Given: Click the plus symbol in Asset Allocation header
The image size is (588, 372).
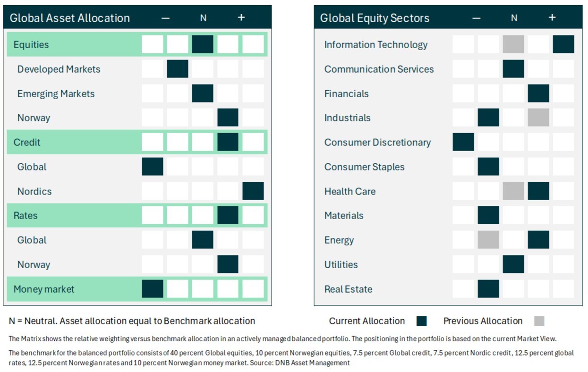Looking at the screenshot, I should (x=241, y=17).
